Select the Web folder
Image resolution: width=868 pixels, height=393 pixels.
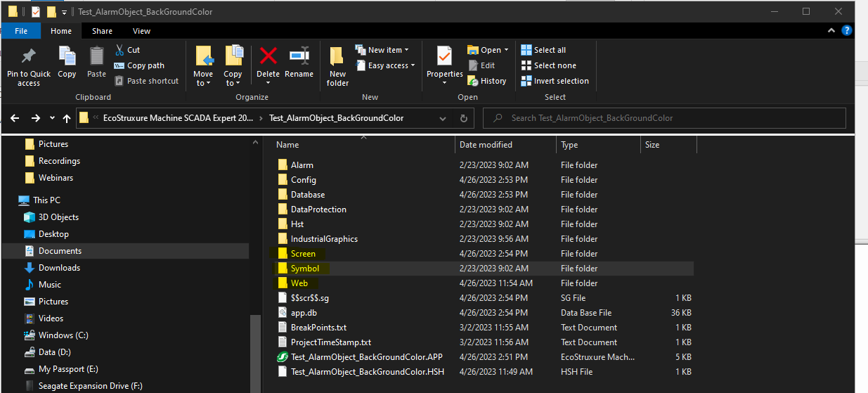[x=299, y=283]
